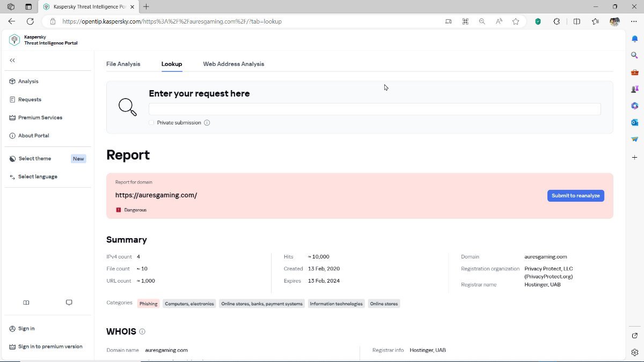Viewport: 644px width, 362px height.
Task: Click the tab actions icon at top-left
Action: click(28, 7)
